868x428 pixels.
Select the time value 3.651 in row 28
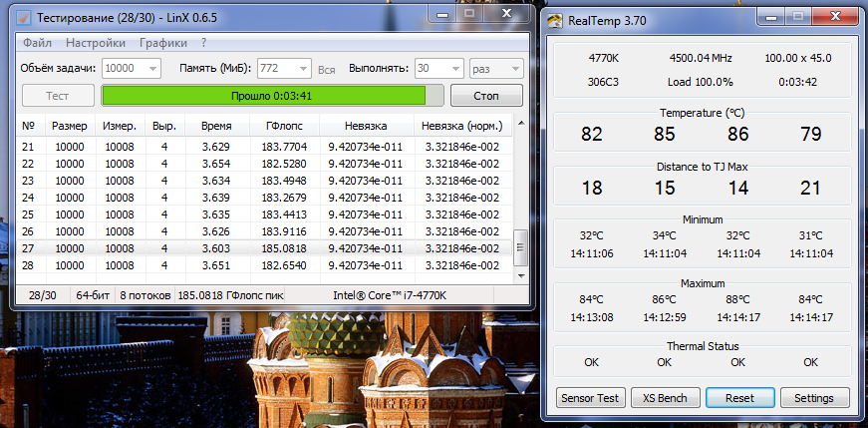coord(216,265)
